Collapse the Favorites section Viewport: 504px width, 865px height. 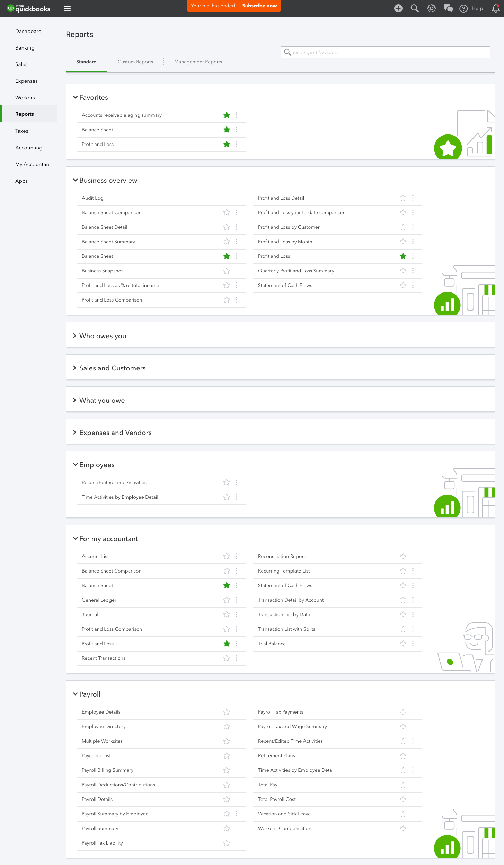75,97
